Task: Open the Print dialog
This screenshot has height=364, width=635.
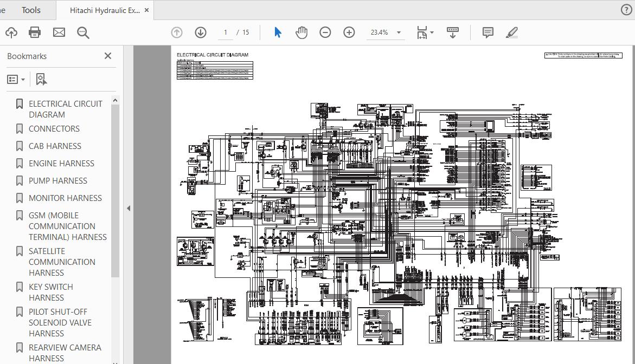Action: [x=35, y=32]
